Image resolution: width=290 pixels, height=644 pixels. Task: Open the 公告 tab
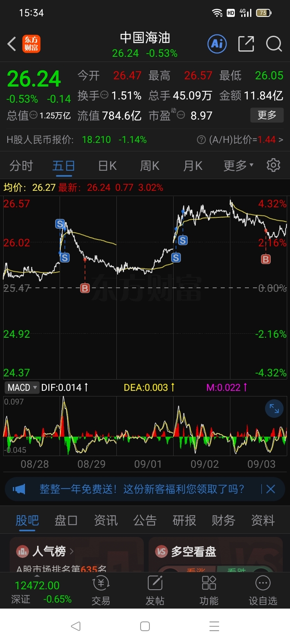click(x=145, y=520)
